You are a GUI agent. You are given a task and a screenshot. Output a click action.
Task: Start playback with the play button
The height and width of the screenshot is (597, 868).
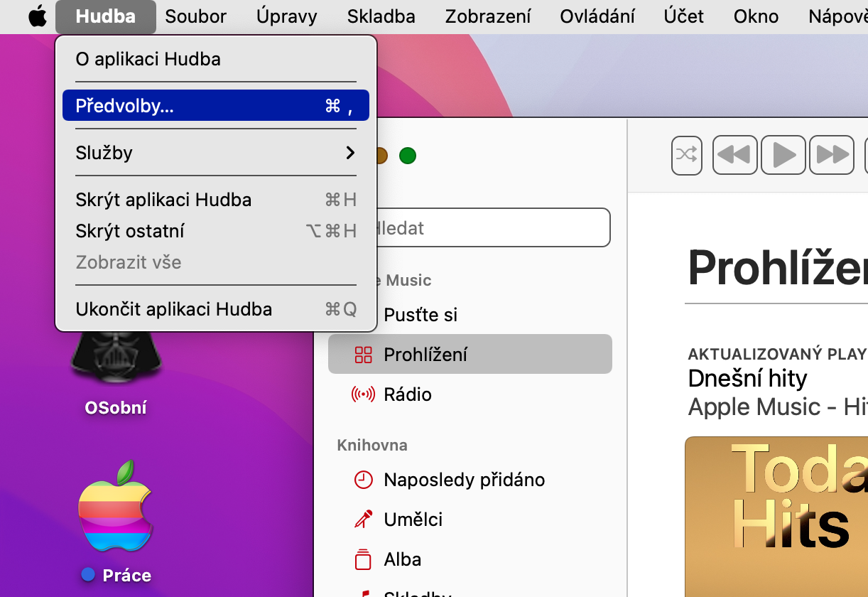pyautogui.click(x=783, y=155)
